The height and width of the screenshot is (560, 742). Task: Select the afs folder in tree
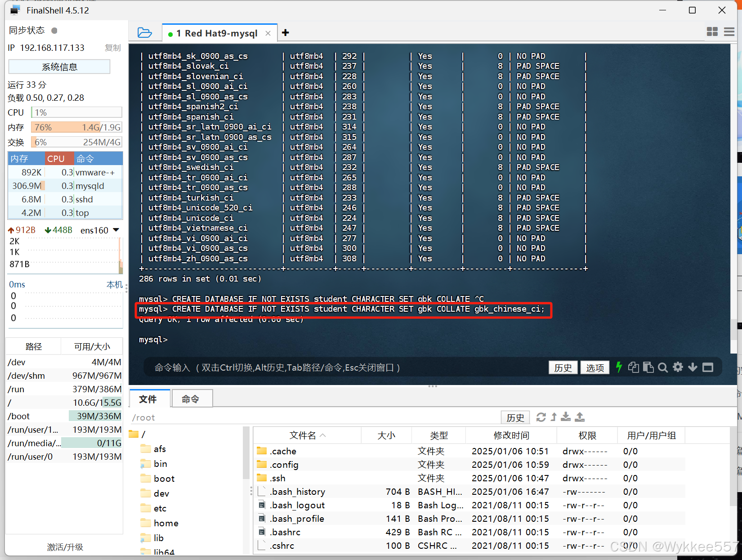(x=153, y=449)
